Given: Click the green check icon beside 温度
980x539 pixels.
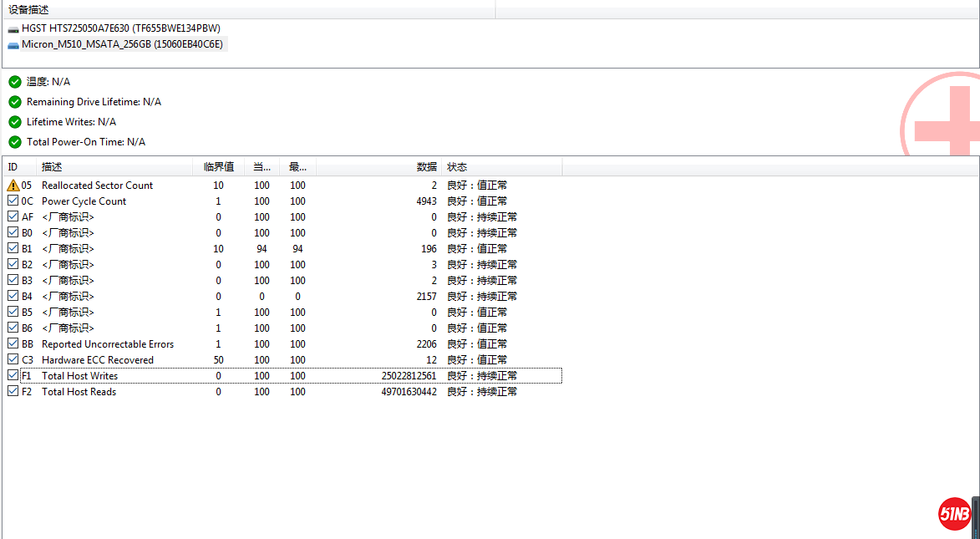Looking at the screenshot, I should click(15, 82).
